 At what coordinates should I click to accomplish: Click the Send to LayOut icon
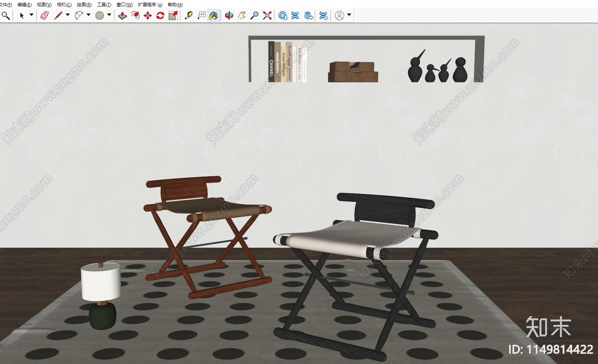pos(308,16)
